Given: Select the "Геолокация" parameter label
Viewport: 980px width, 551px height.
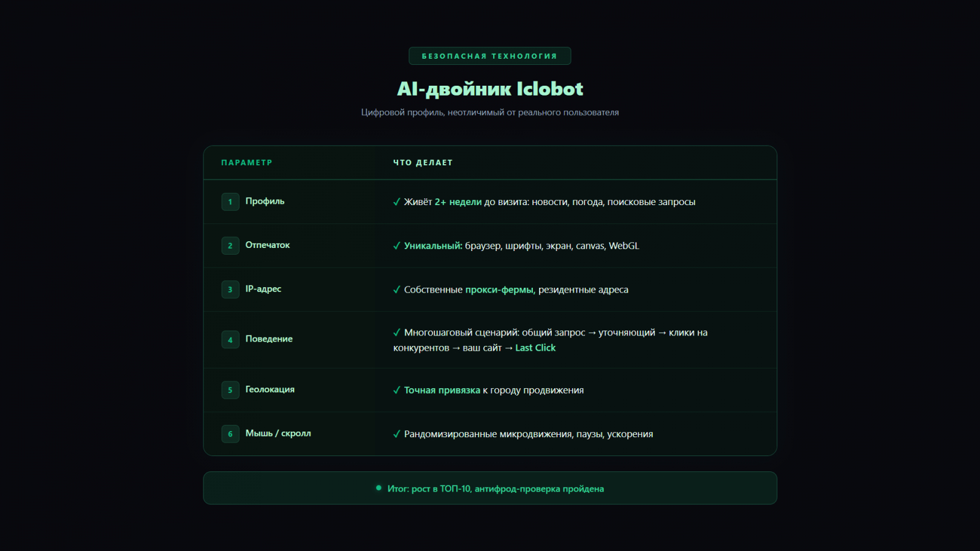Looking at the screenshot, I should [x=270, y=389].
